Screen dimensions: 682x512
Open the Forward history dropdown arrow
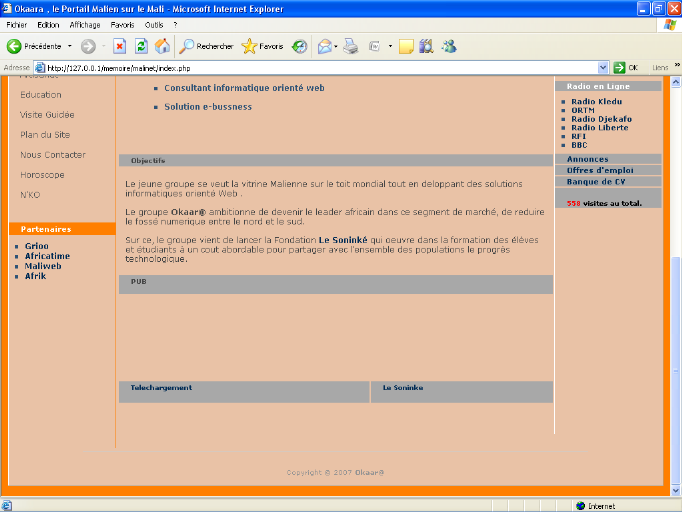coord(104,46)
